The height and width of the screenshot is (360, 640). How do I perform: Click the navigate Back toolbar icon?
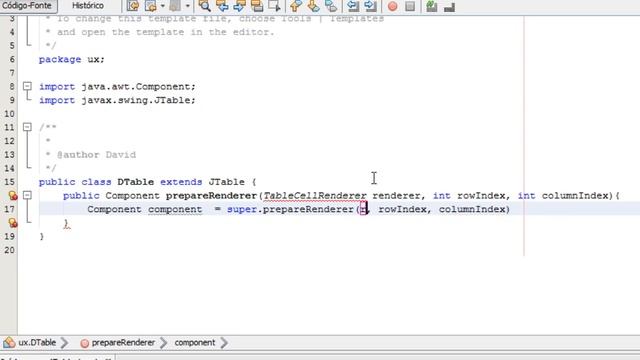151,6
